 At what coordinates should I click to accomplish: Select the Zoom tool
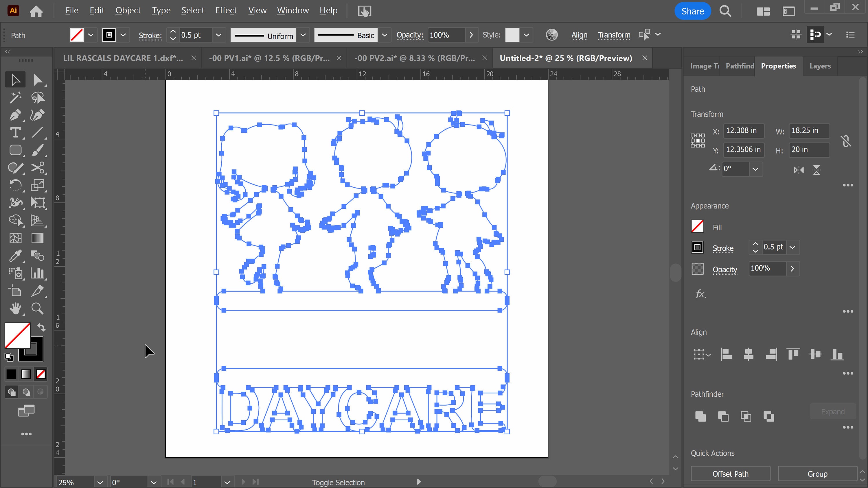click(x=37, y=308)
